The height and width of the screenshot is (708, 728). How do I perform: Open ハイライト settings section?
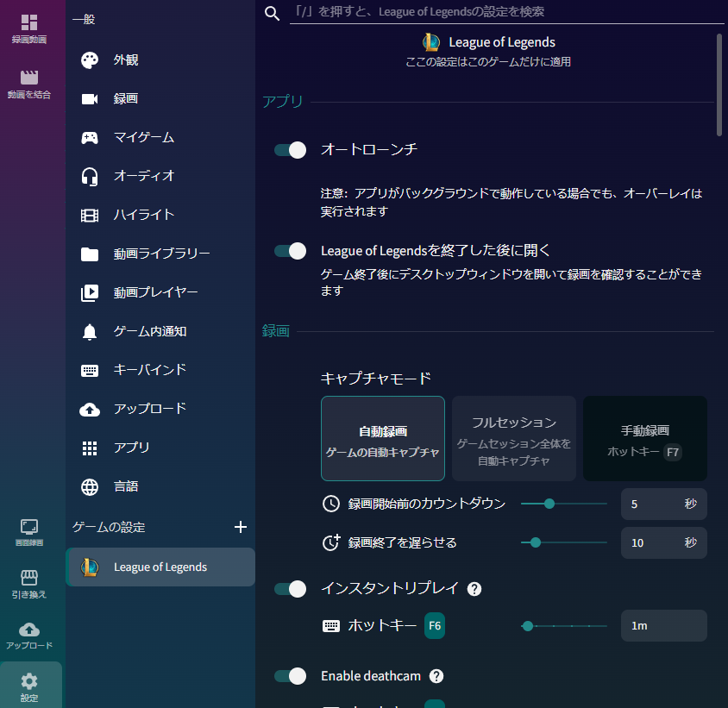160,215
